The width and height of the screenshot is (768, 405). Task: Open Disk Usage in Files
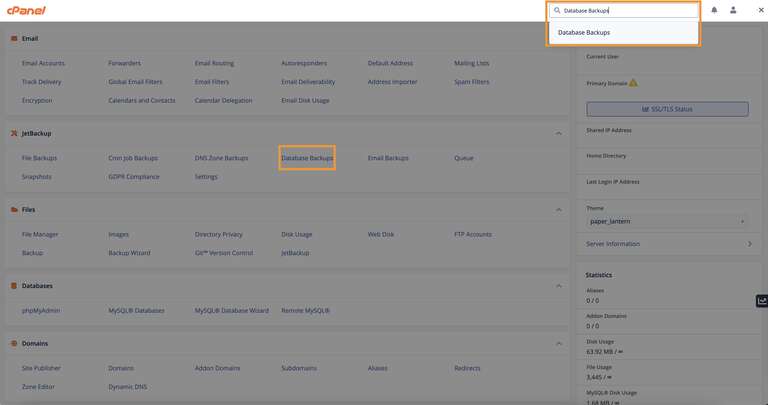(x=296, y=235)
